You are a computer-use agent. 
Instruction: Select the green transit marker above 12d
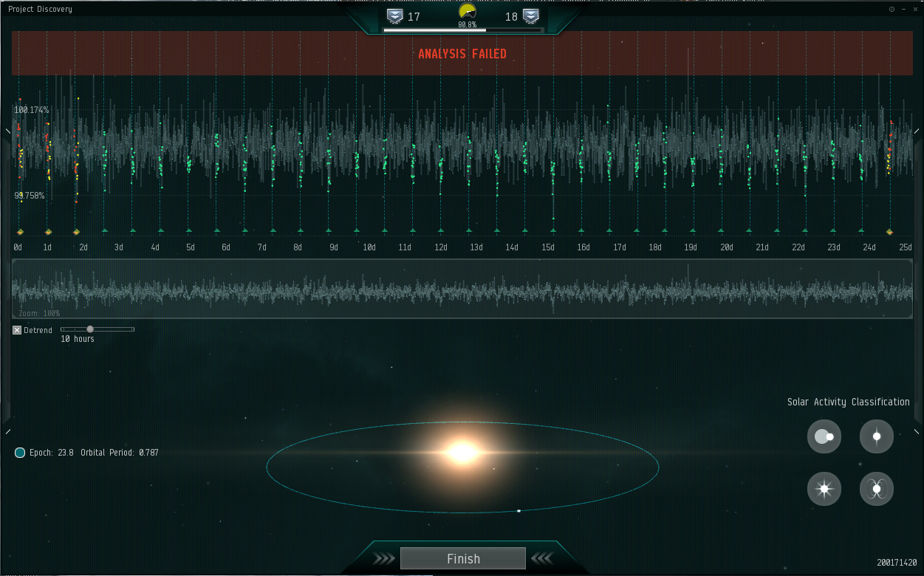pyautogui.click(x=440, y=231)
